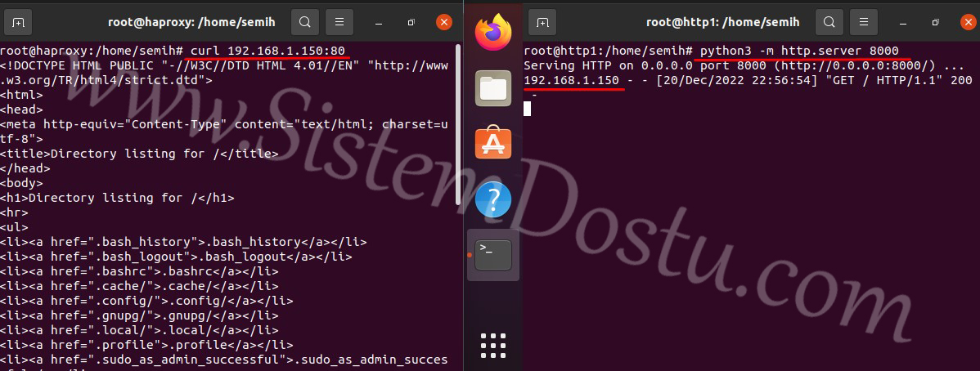Click the .cache/ list line
Image resolution: width=980 pixels, height=371 pixels.
click(139, 286)
